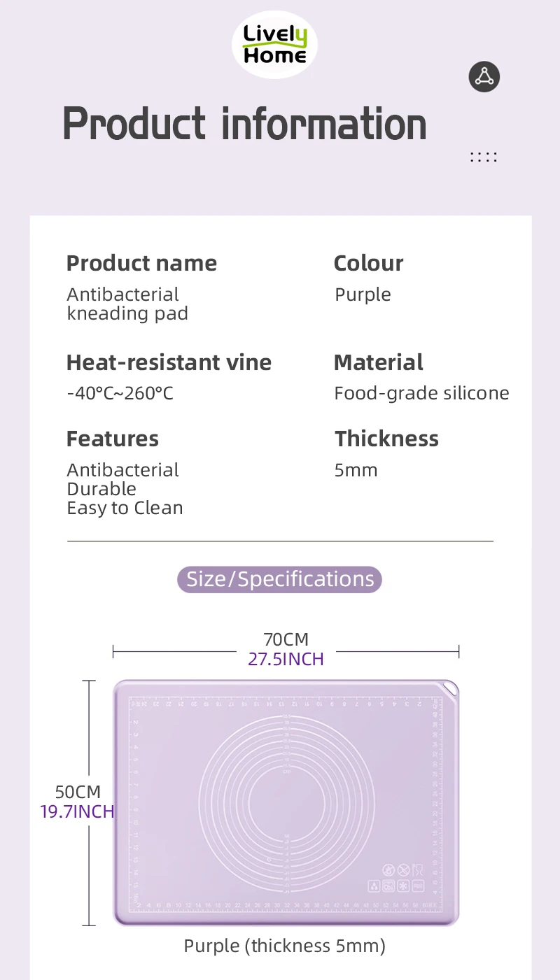Click the hanging hole at mat corner
560x980 pixels.
(x=449, y=689)
